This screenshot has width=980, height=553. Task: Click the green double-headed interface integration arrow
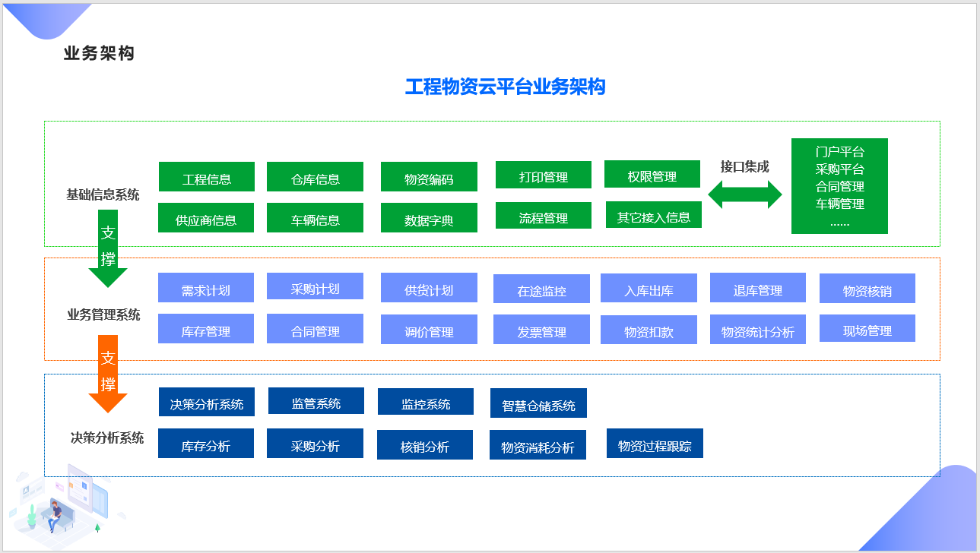(745, 195)
